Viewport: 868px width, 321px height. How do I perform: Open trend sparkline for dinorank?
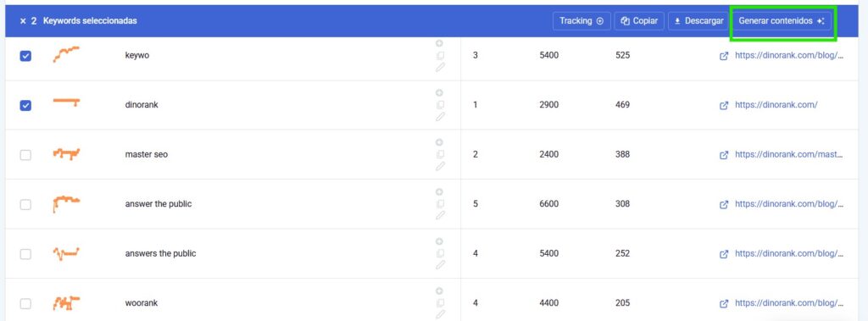[66, 102]
